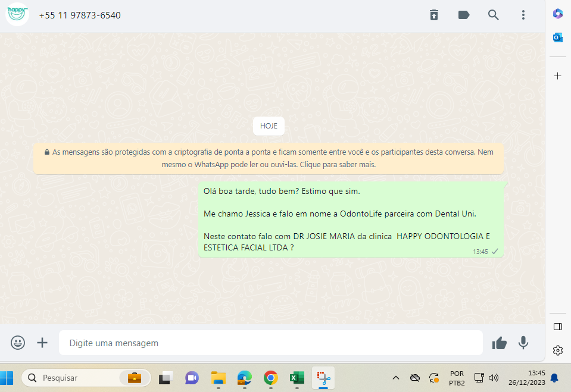Screen dimensions: 571x392
Task: Open the Copilot icon in Edge sidebar
Action: click(x=557, y=14)
